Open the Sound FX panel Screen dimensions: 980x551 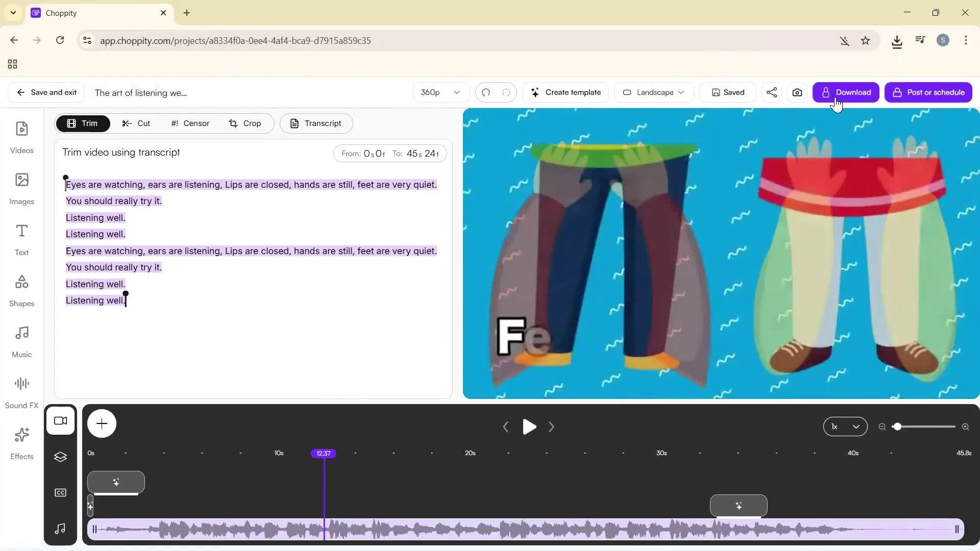(21, 391)
